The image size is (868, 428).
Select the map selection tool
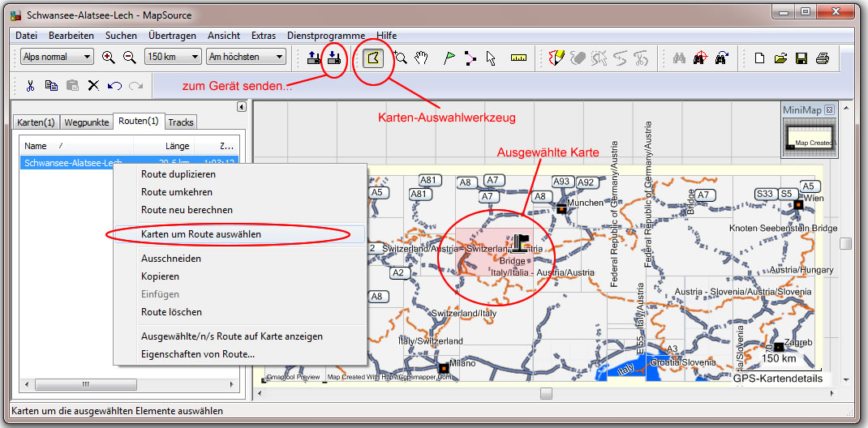click(x=373, y=58)
